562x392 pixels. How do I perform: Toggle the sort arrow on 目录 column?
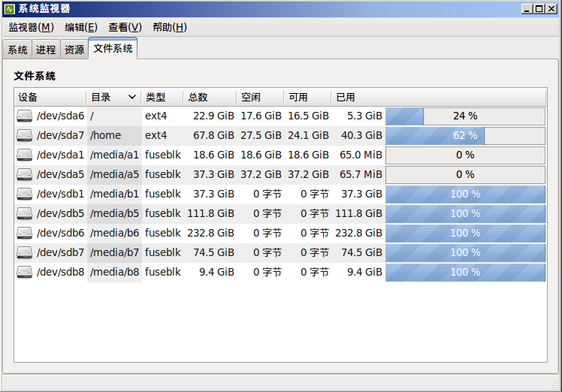pyautogui.click(x=132, y=97)
